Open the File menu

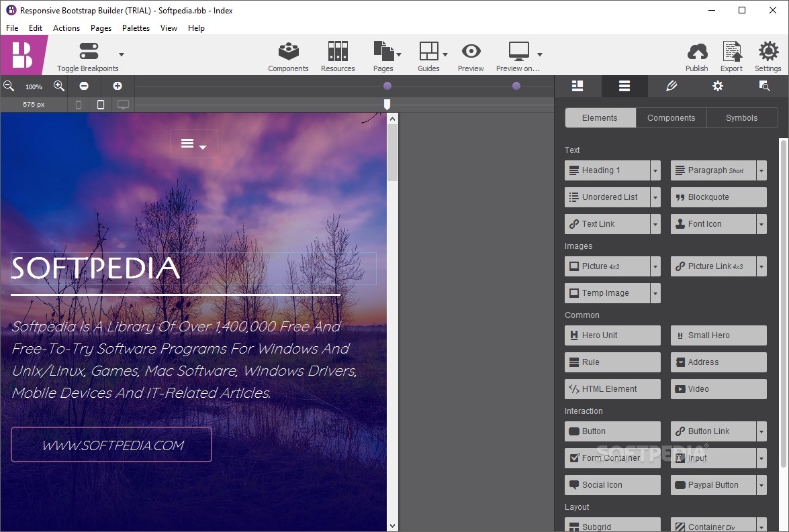12,28
